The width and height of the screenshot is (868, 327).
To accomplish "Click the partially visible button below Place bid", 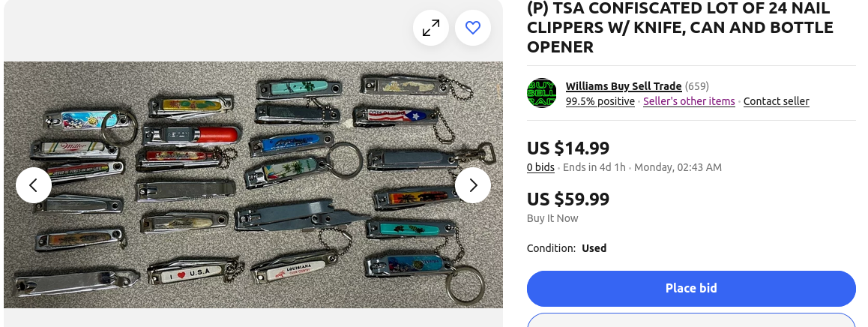I will [x=691, y=319].
